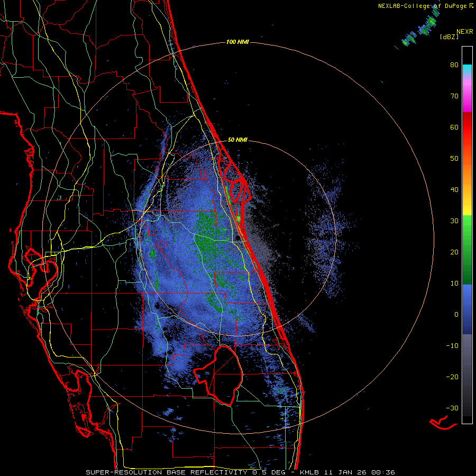Viewport: 476px width, 476px height.
Task: Click the -20 value on the dBZ scale
Action: [452, 377]
